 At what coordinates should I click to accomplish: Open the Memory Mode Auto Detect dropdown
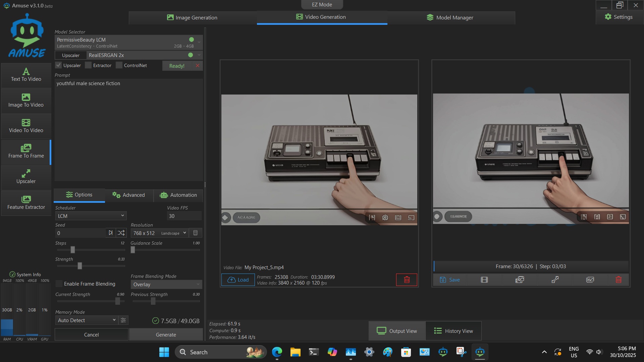pos(87,320)
